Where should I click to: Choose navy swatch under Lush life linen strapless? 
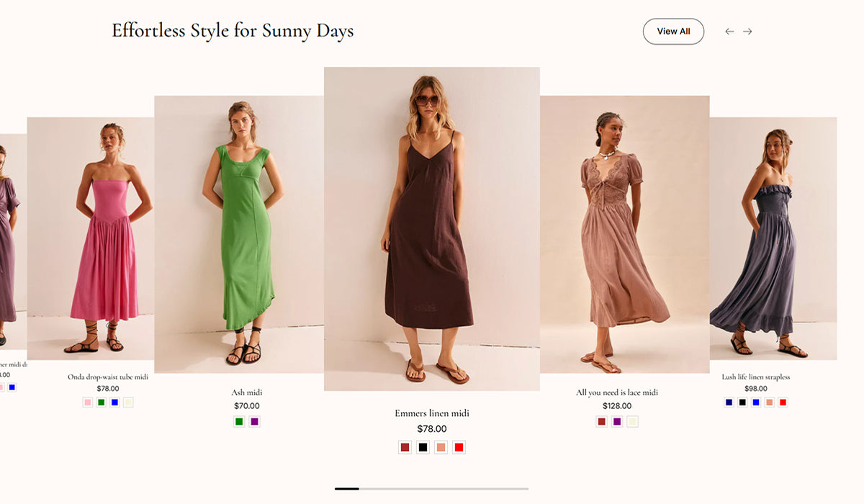[x=729, y=402]
